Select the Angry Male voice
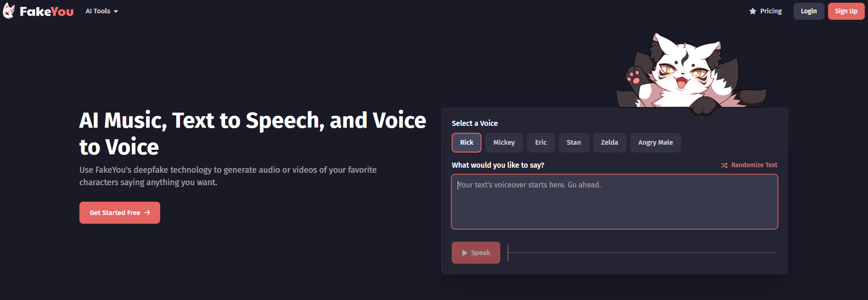 (655, 142)
